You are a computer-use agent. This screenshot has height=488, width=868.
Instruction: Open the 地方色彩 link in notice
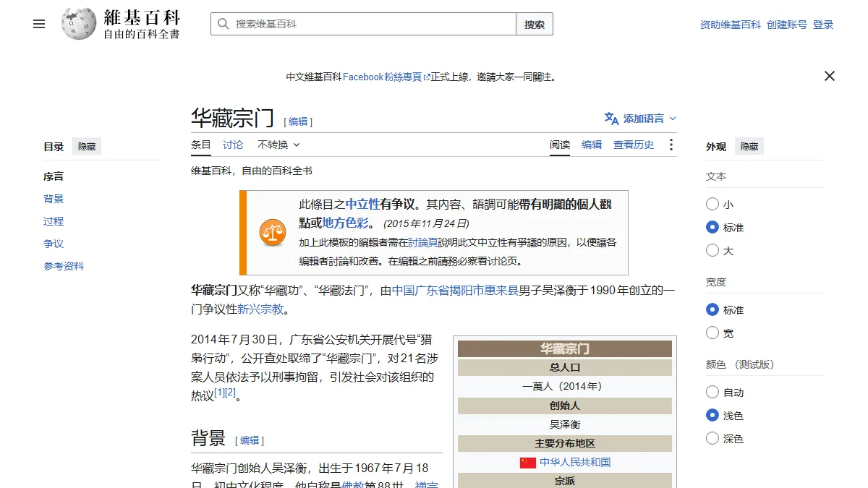[x=346, y=223]
